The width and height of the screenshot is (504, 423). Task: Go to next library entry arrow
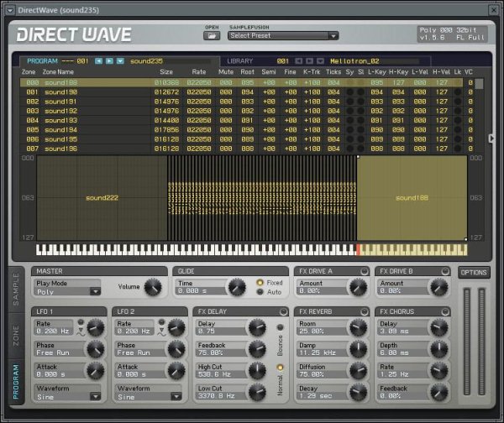click(x=309, y=61)
